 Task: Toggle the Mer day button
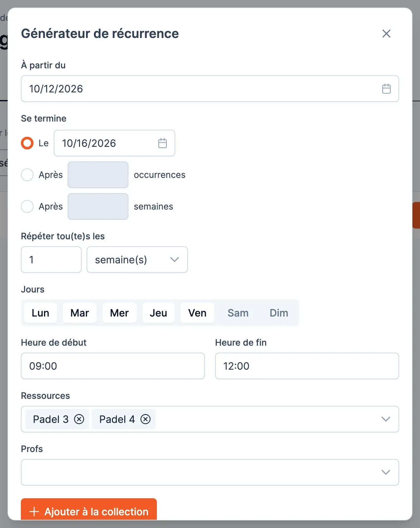coord(119,313)
